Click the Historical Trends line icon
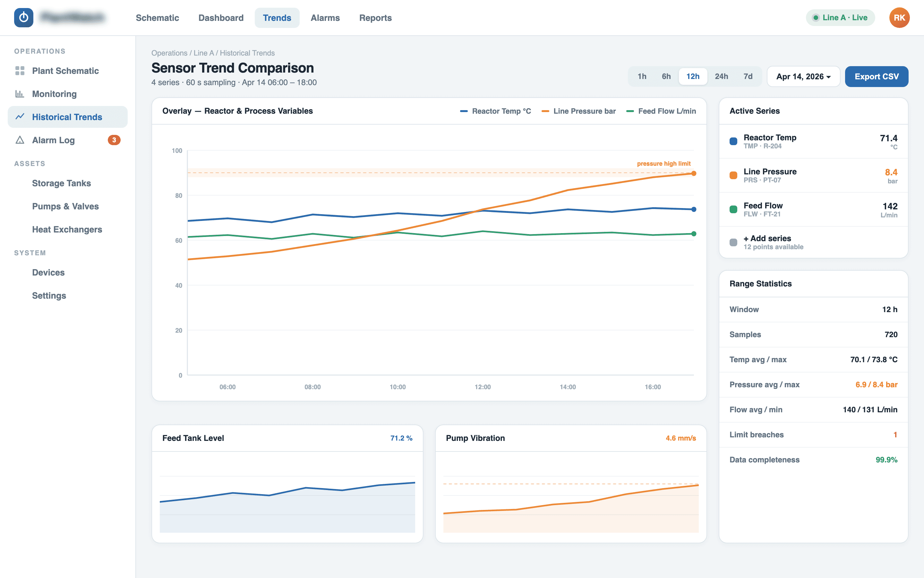Screen dimensions: 924x578 (x=20, y=117)
